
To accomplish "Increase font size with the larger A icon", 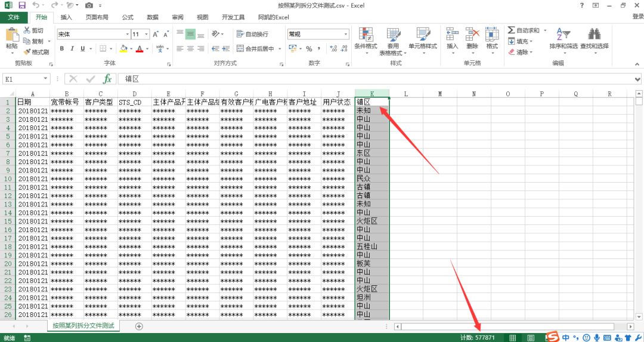I will (x=156, y=34).
